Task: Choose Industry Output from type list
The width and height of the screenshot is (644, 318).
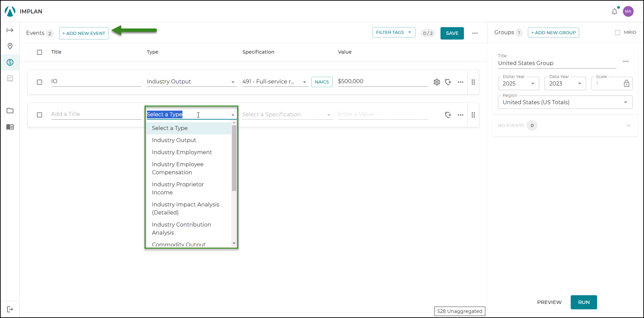Action: [x=189, y=140]
